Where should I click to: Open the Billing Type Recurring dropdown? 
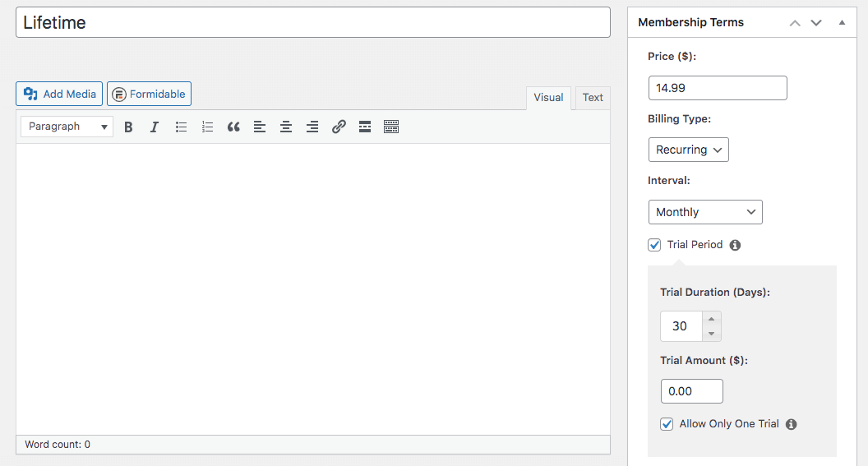click(689, 150)
